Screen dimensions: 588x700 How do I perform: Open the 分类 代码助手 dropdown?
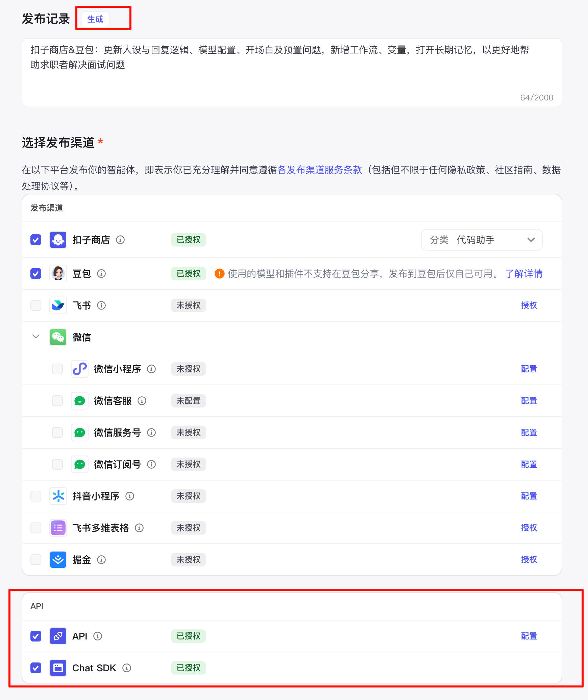(x=482, y=240)
